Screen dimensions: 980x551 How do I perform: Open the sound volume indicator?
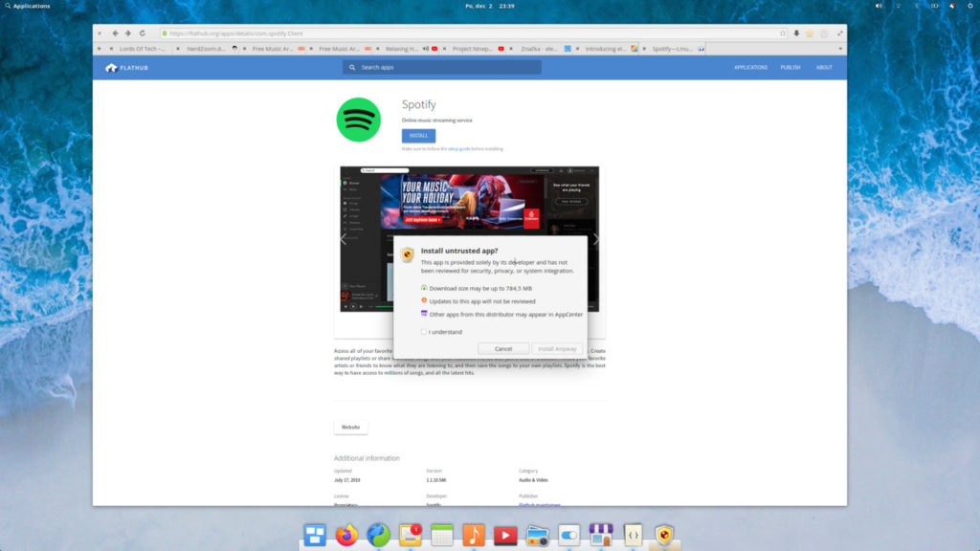tap(879, 6)
